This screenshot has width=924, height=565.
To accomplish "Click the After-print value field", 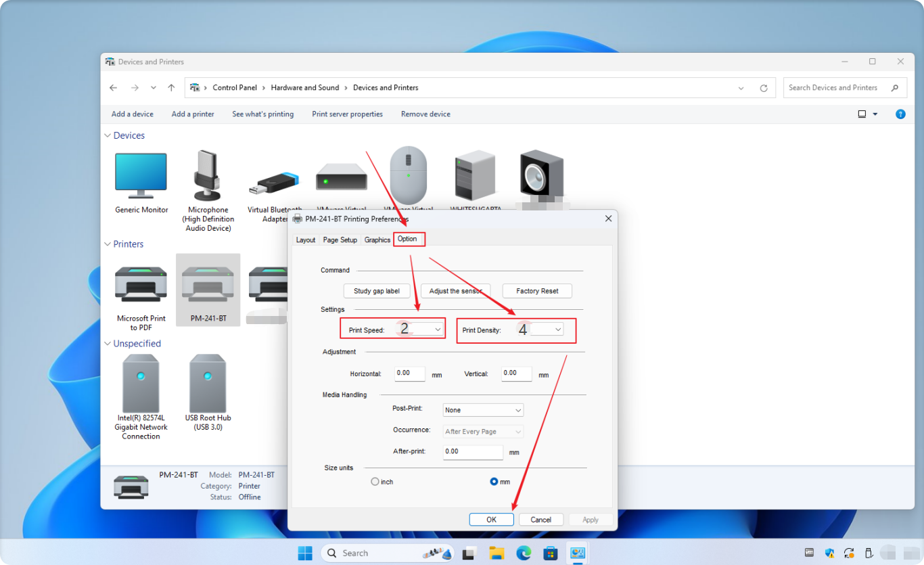I will [x=473, y=452].
